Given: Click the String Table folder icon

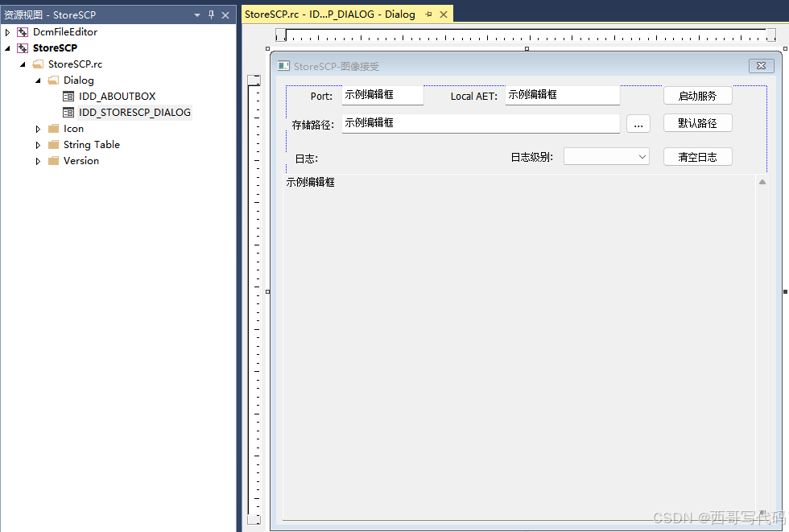Looking at the screenshot, I should point(53,145).
